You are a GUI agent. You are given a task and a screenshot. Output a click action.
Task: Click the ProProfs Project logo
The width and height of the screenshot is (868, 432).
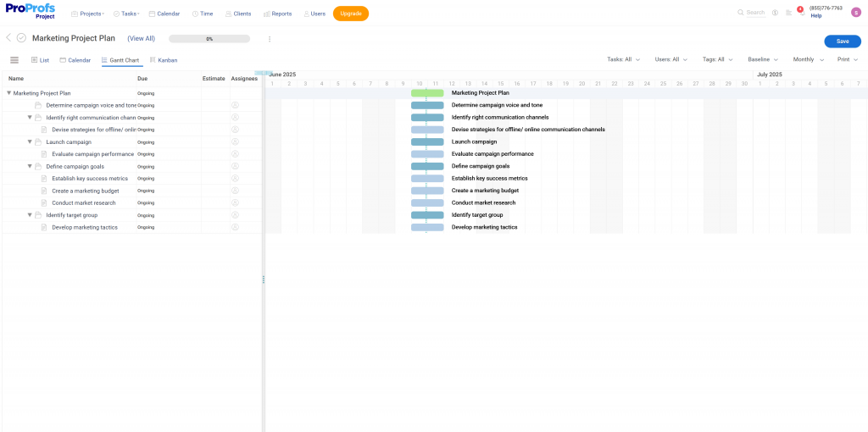click(30, 11)
